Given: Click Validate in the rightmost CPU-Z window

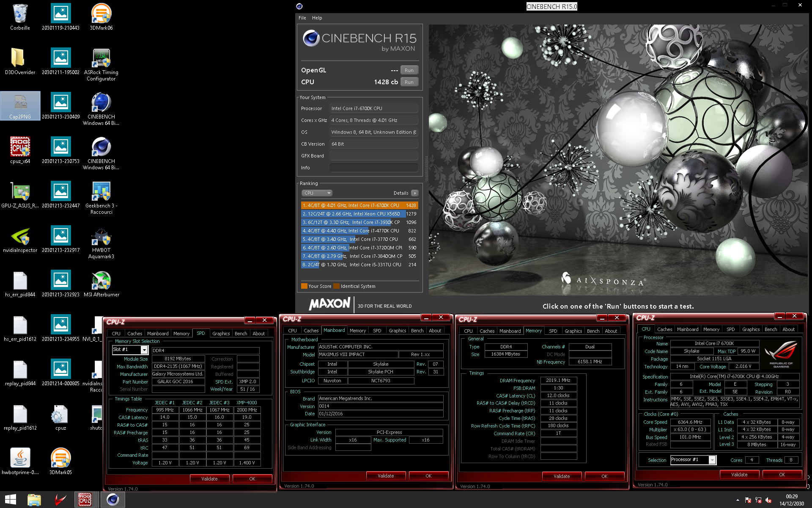Looking at the screenshot, I should click(x=739, y=475).
